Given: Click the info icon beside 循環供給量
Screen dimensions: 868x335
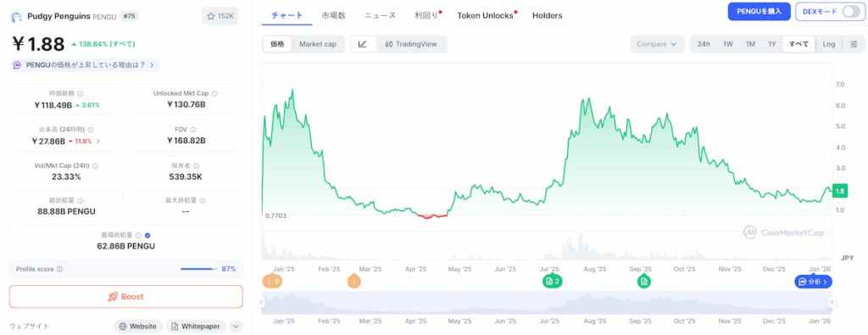Looking at the screenshot, I should point(138,235).
